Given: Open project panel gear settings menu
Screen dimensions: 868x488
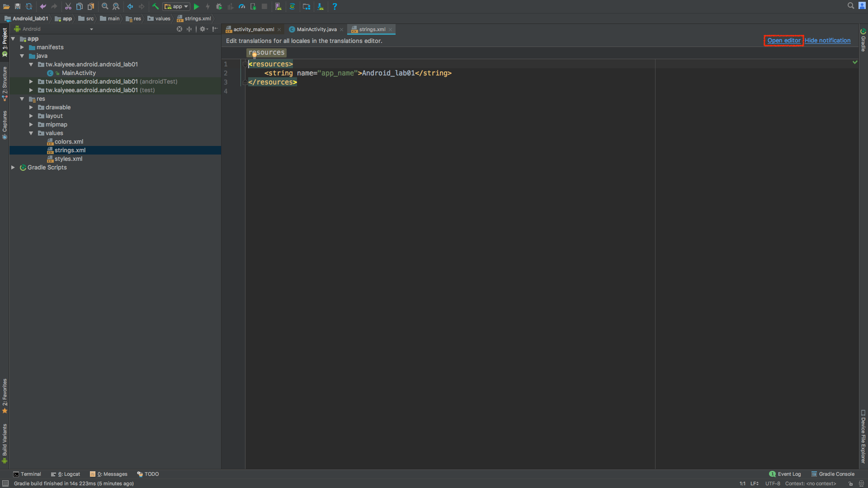Looking at the screenshot, I should pos(203,29).
